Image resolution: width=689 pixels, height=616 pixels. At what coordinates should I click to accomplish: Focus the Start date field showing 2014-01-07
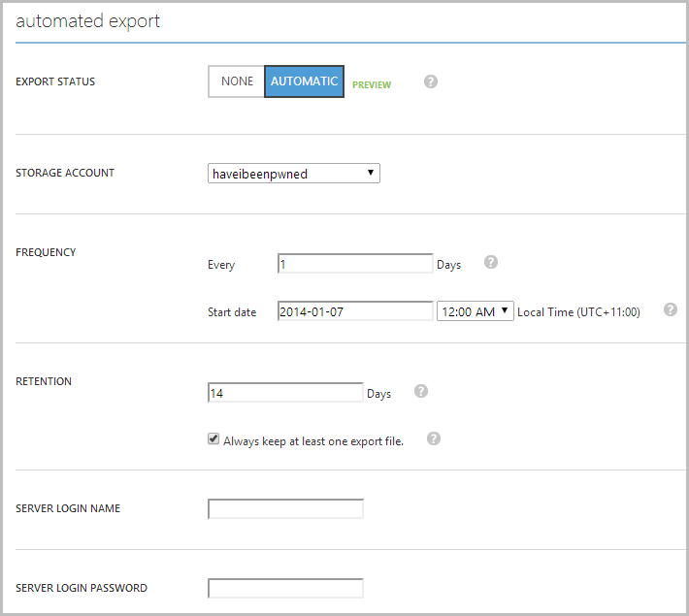point(354,311)
